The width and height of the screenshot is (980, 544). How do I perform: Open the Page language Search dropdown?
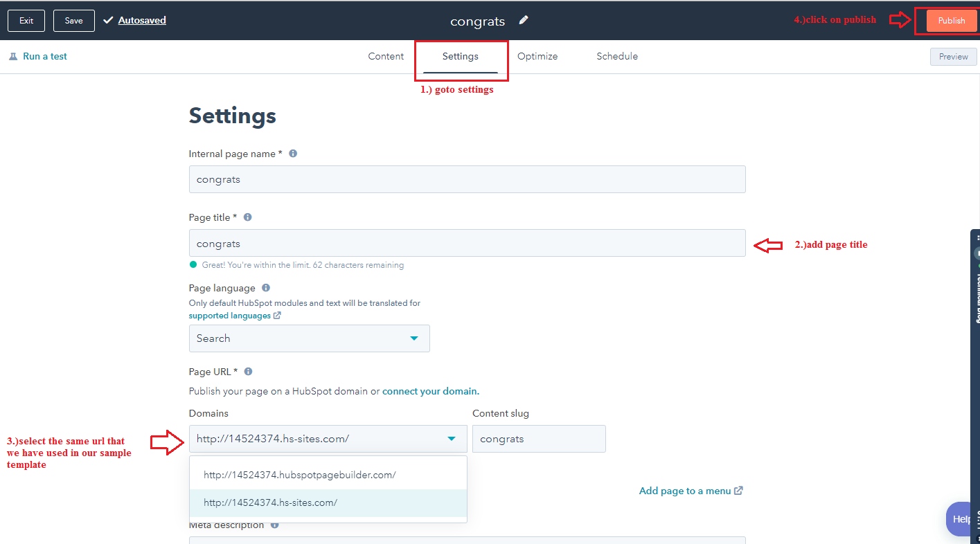pyautogui.click(x=309, y=338)
